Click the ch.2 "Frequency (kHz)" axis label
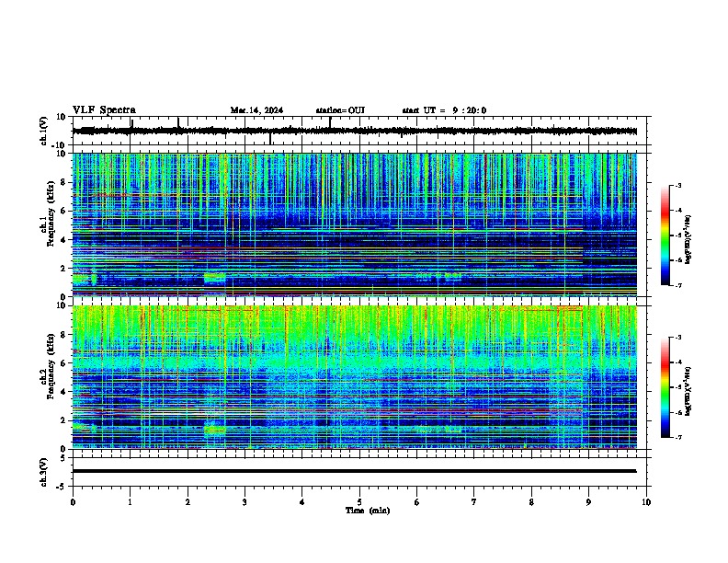This screenshot has height=563, width=728. tap(51, 366)
